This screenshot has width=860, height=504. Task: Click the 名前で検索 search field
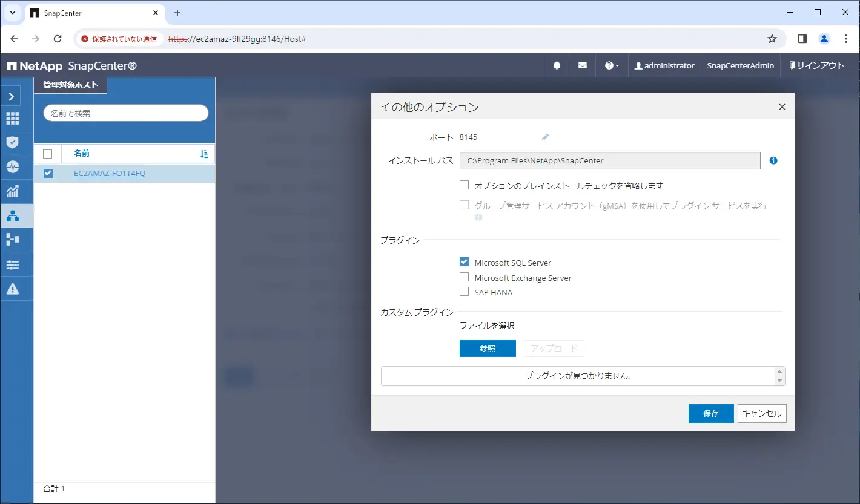click(126, 113)
